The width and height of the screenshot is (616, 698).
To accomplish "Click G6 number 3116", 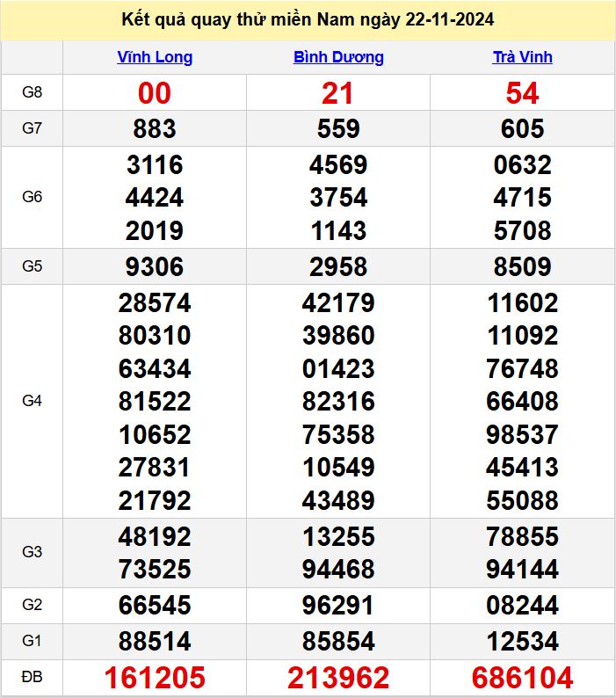I will point(155,164).
